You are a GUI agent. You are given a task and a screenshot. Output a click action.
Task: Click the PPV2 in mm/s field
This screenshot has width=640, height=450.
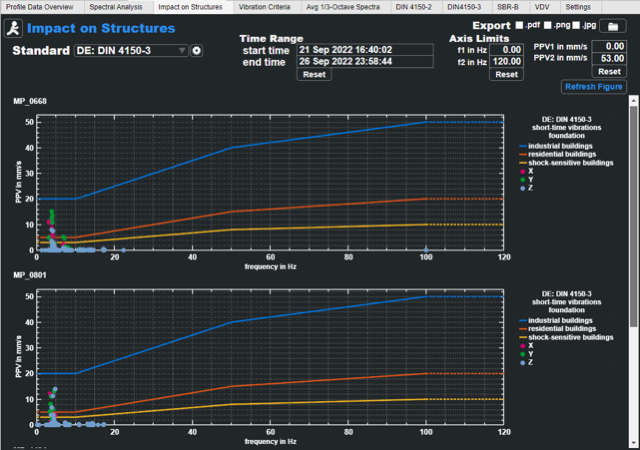tap(608, 59)
